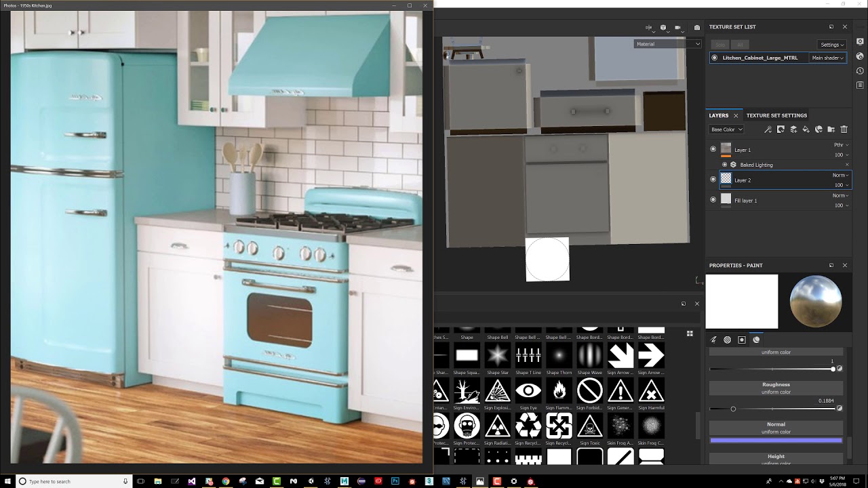Change Layer 1 Pthr blend mode
The image size is (868, 488).
pyautogui.click(x=841, y=145)
